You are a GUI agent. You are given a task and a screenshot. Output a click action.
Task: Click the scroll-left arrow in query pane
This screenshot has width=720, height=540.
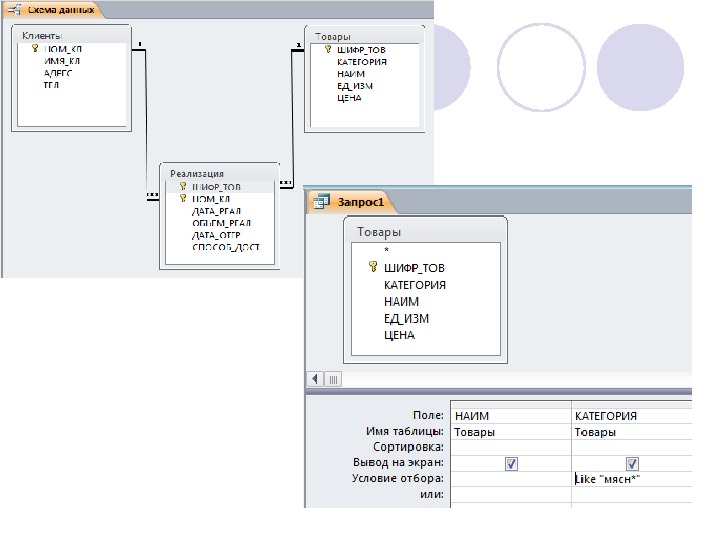315,379
